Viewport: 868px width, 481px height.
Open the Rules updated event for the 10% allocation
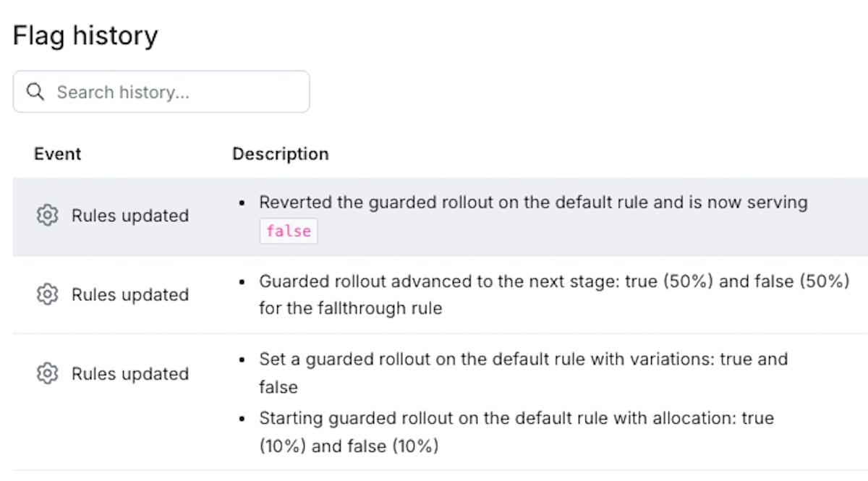tap(129, 374)
